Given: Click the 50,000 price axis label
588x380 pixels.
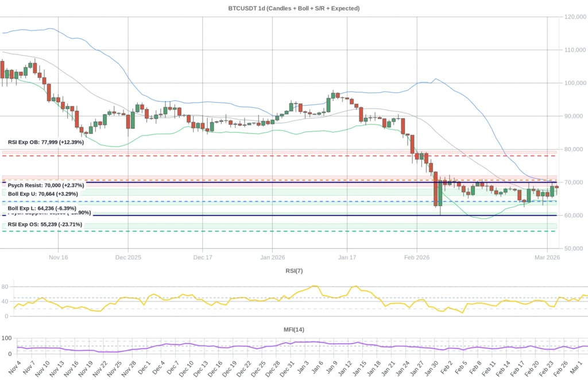Looking at the screenshot, I should tap(572, 248).
